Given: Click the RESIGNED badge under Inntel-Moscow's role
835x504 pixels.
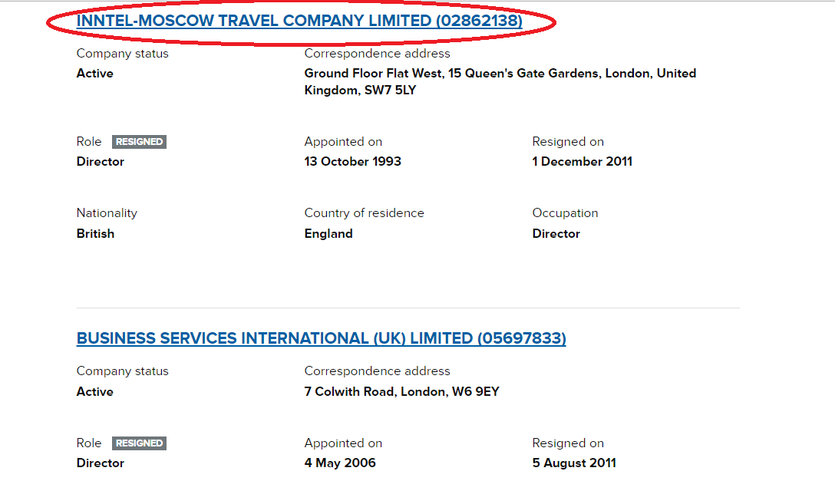Looking at the screenshot, I should [x=139, y=142].
